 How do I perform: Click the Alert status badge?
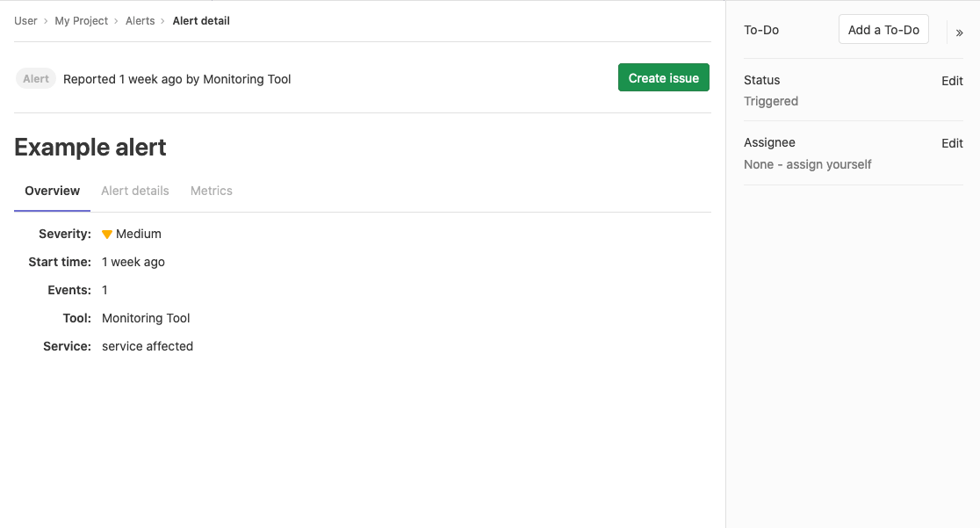point(35,78)
